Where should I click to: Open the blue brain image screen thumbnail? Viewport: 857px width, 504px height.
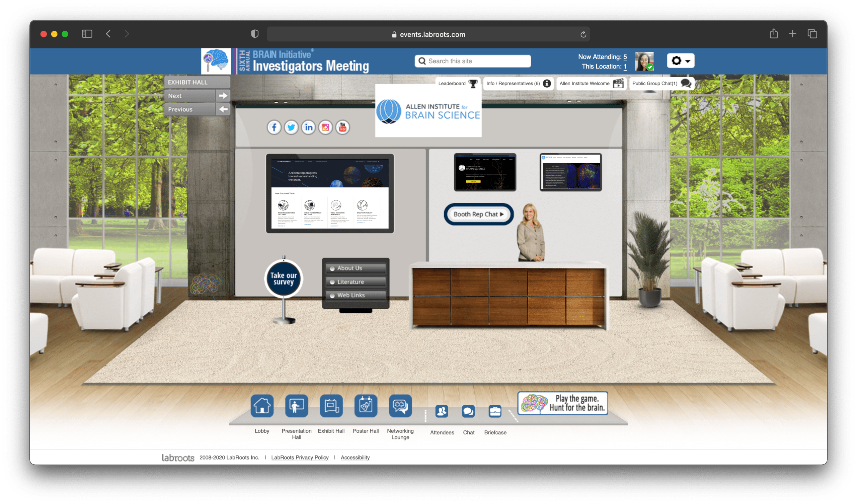(x=571, y=172)
